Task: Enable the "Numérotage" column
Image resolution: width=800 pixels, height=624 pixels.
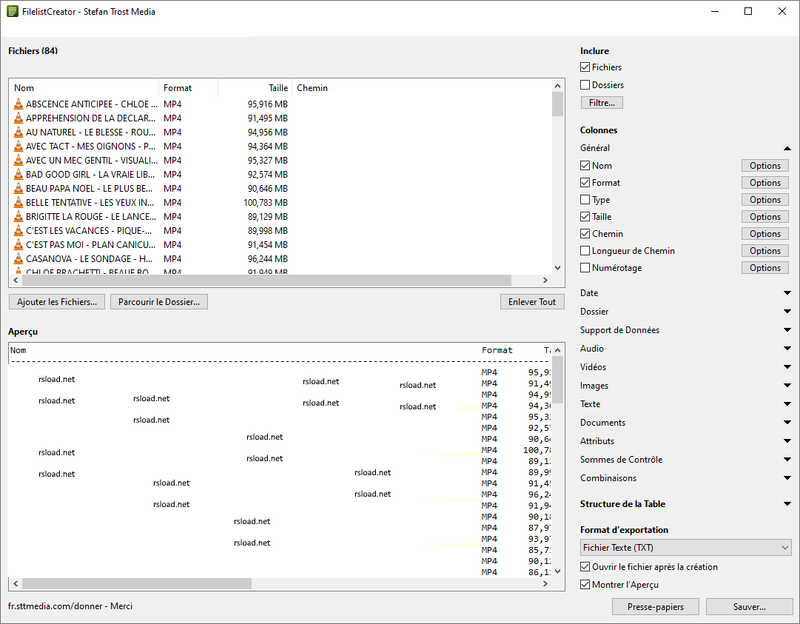Action: coord(585,267)
